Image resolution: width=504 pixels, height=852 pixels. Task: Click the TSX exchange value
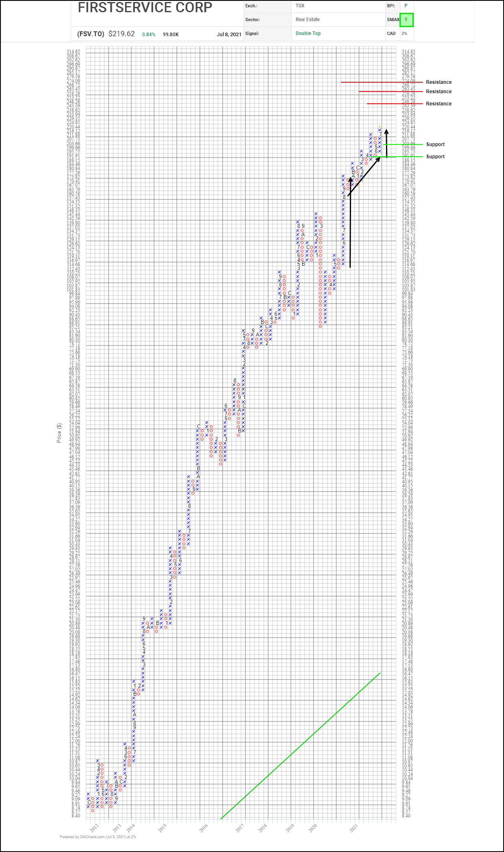(300, 6)
